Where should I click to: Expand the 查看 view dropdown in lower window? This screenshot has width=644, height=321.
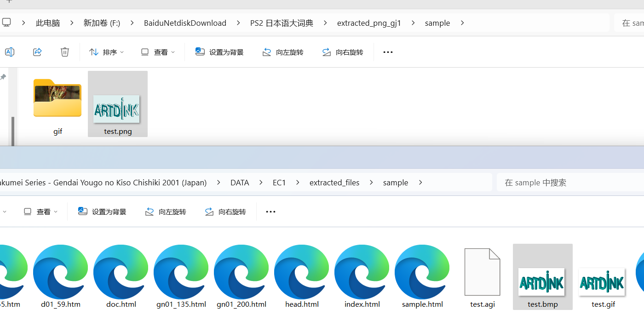[x=41, y=212]
